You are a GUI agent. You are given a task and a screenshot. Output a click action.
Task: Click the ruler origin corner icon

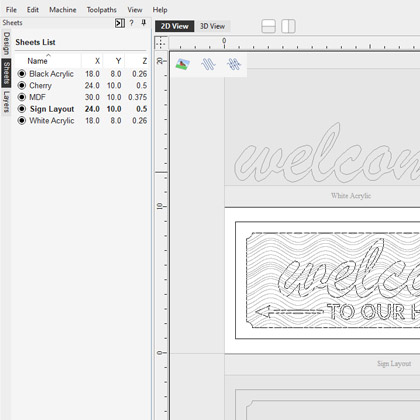pos(161,43)
